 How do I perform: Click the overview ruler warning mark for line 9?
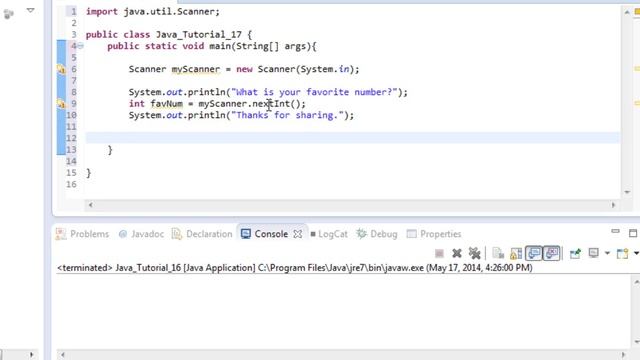(637, 104)
